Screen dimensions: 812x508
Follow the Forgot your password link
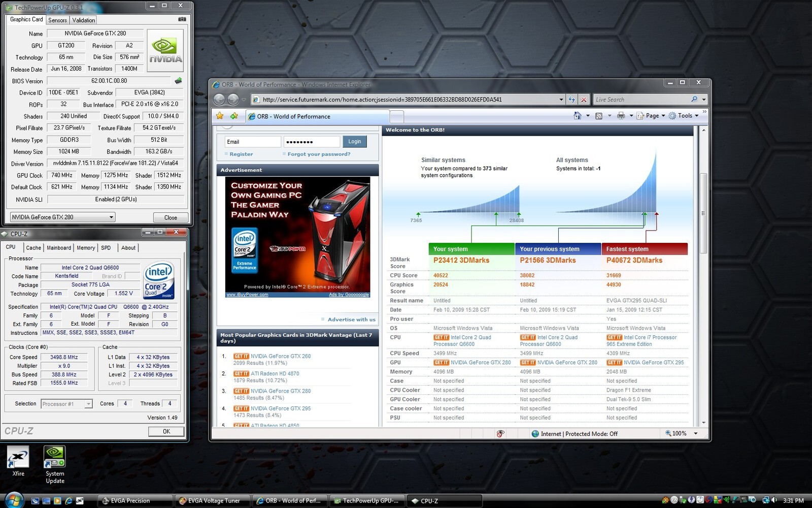[x=319, y=154]
